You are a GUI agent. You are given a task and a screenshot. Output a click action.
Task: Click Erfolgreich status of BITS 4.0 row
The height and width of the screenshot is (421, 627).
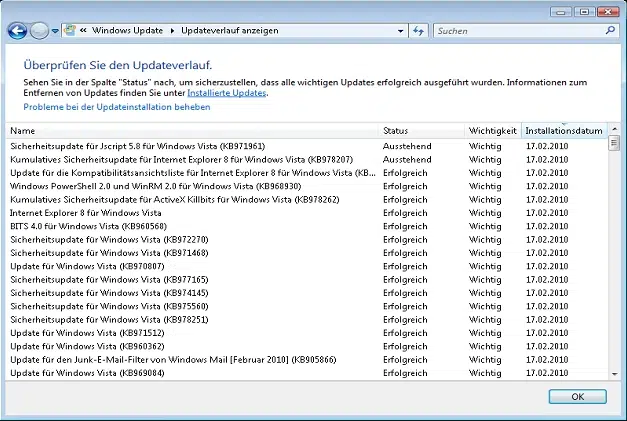(x=405, y=226)
